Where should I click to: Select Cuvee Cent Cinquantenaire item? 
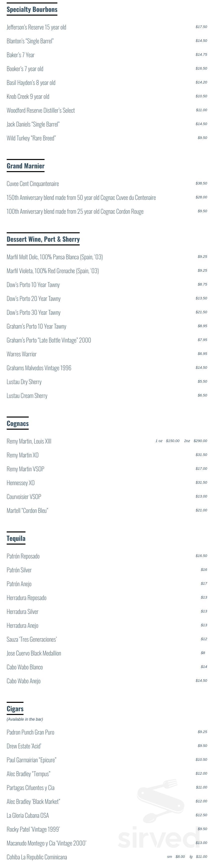coord(33,184)
